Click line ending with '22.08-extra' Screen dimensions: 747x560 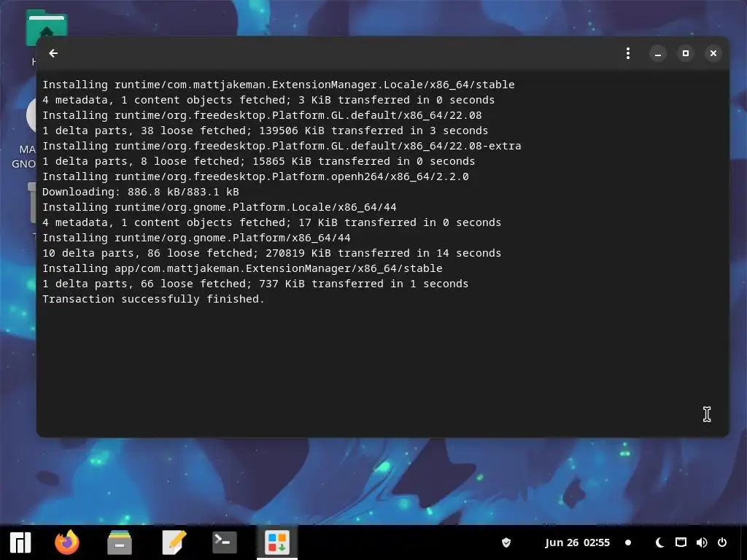(x=282, y=146)
